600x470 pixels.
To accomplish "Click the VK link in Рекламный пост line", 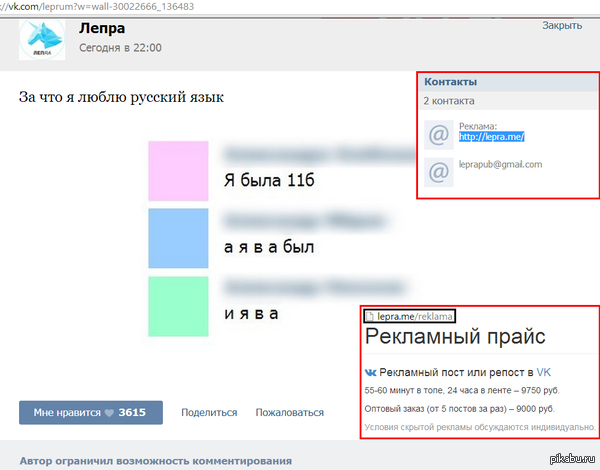I will (543, 371).
